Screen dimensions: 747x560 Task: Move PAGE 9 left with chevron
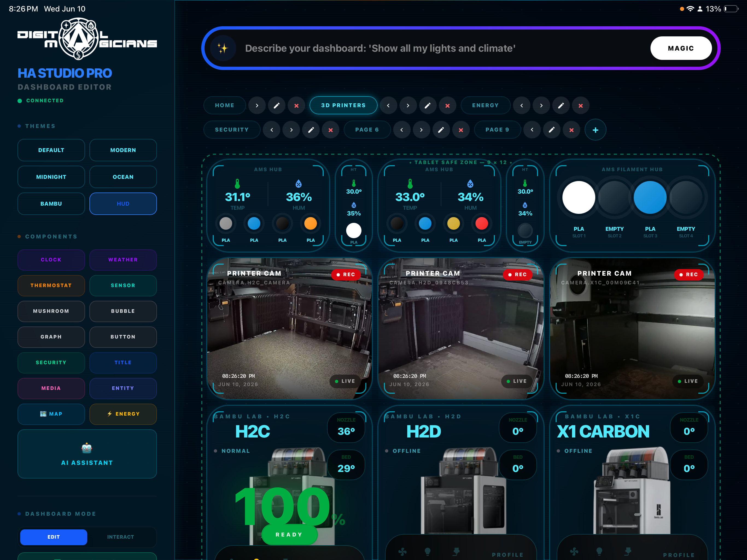click(x=532, y=130)
